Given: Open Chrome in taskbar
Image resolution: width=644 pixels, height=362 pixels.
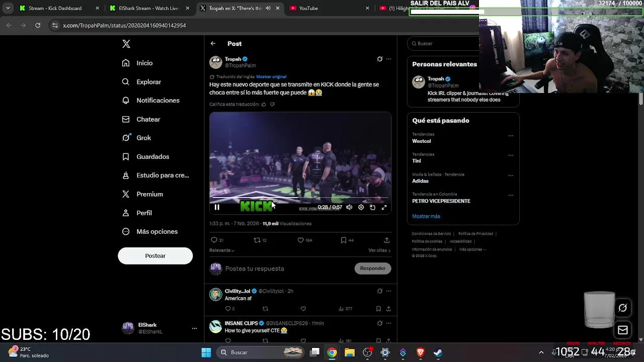Looking at the screenshot, I should [332, 352].
